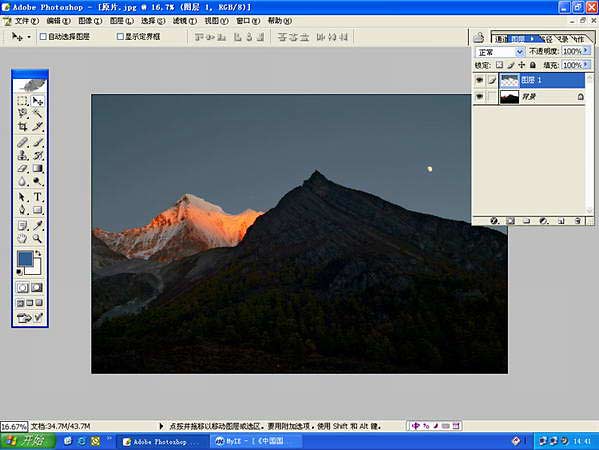
Task: Click the delete layer trash icon
Action: click(578, 221)
